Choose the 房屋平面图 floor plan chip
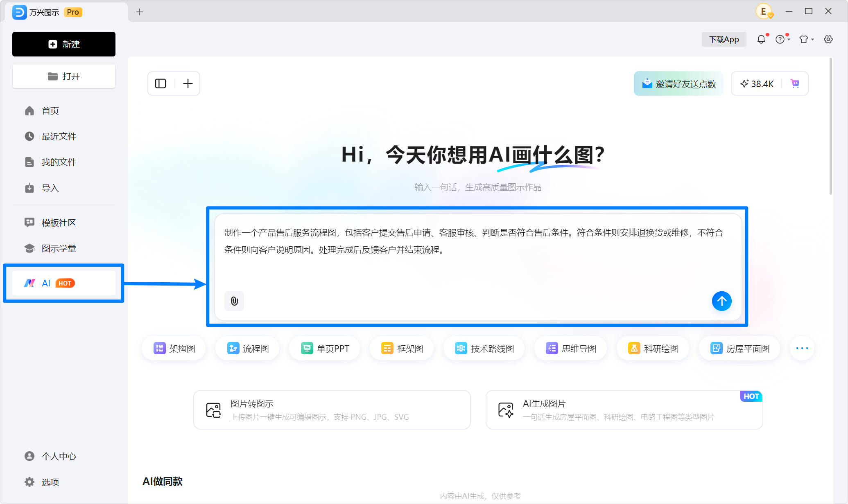The width and height of the screenshot is (848, 504). 739,349
